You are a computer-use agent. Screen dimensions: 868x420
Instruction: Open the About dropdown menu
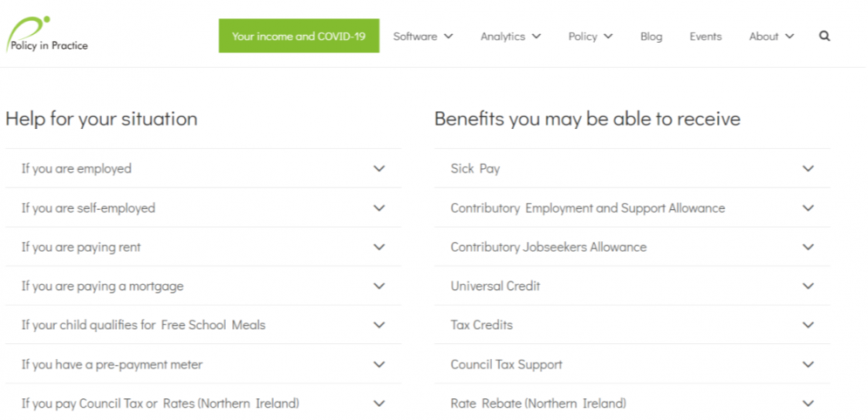(772, 37)
